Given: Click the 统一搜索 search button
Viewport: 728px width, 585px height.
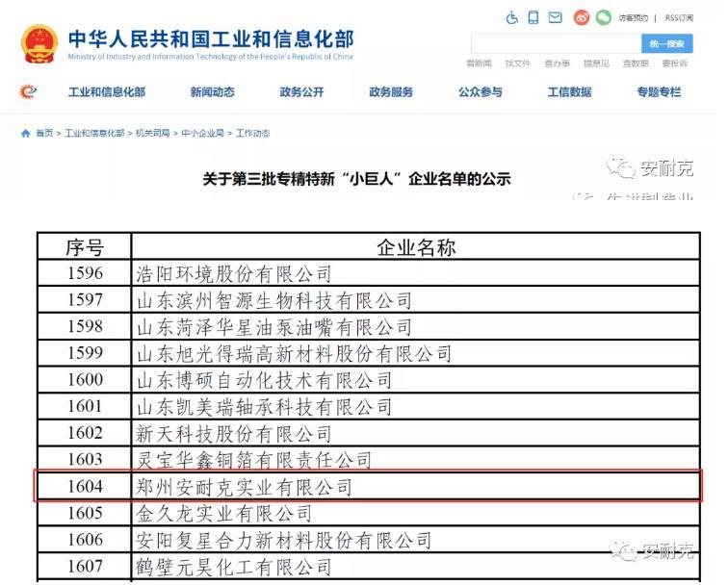Looking at the screenshot, I should pyautogui.click(x=667, y=43).
